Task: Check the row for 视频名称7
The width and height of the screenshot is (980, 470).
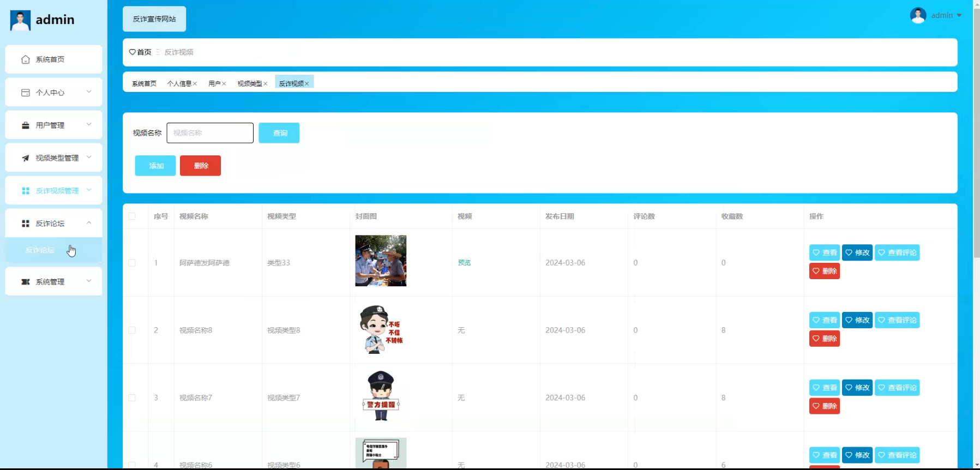Action: coord(132,398)
